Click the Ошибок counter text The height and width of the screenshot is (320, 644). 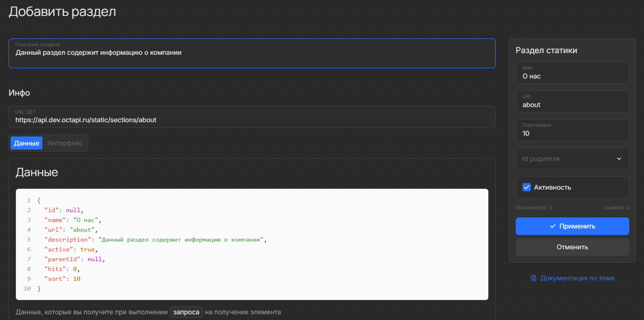click(616, 208)
